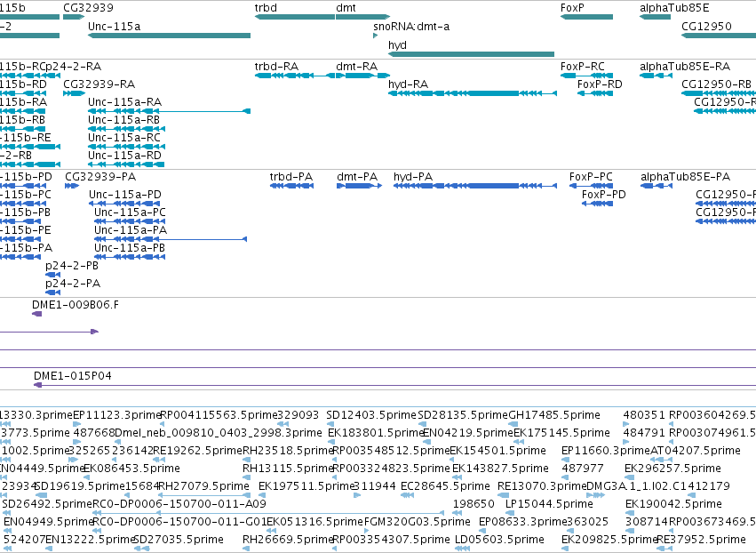This screenshot has width=756, height=553.
Task: Click the RH26669.5prime EST label
Action: (288, 540)
